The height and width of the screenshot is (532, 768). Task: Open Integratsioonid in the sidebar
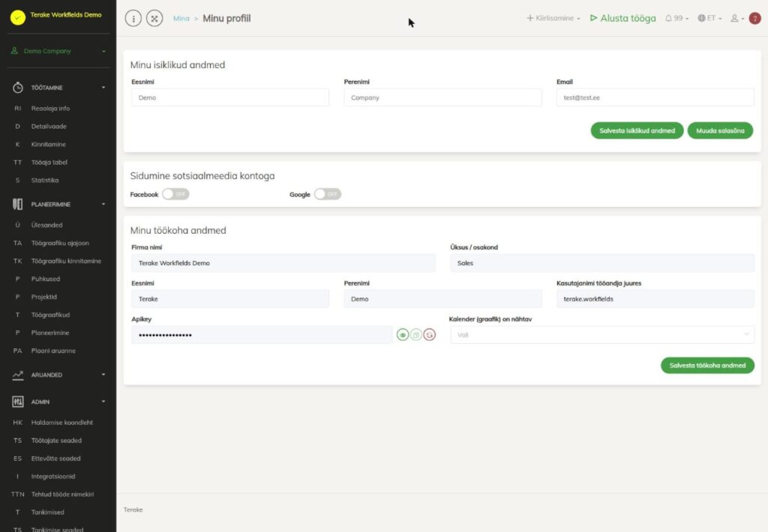pos(53,477)
